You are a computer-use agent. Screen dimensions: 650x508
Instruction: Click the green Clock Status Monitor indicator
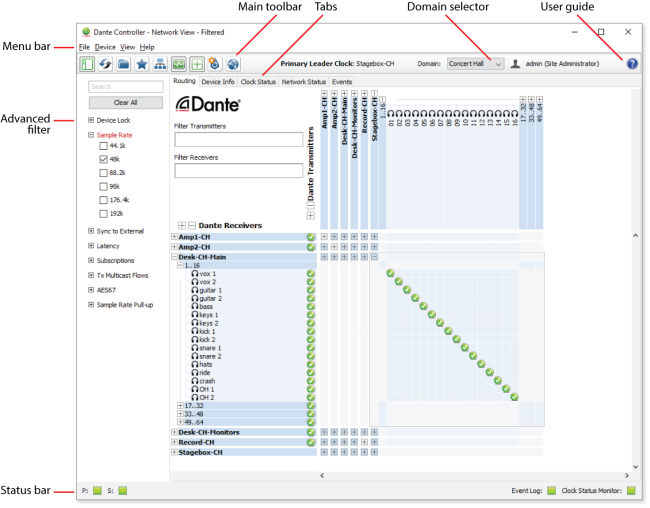(631, 491)
